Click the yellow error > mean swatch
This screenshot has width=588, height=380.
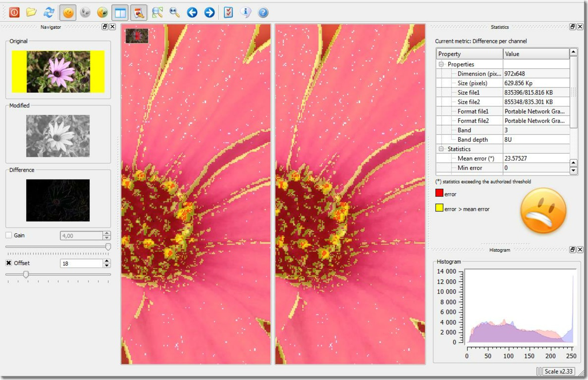(x=439, y=208)
